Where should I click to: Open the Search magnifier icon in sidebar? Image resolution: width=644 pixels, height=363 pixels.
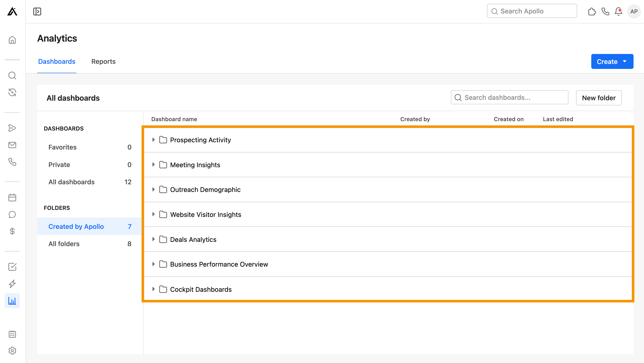12,76
